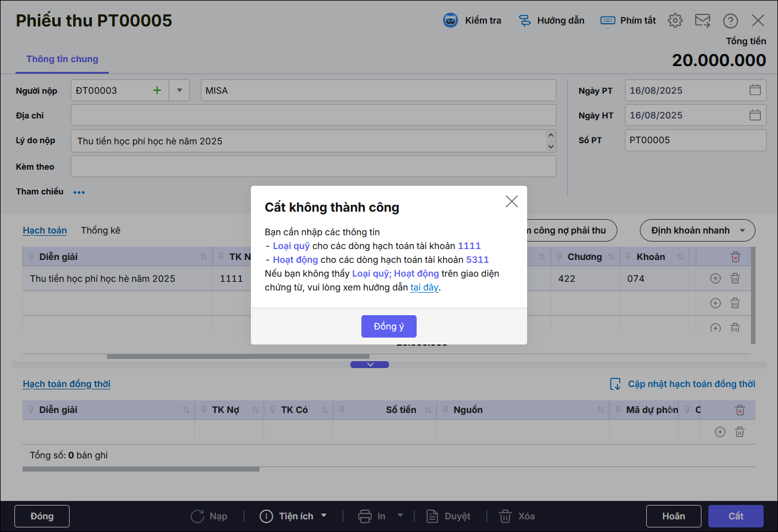This screenshot has height=532, width=778.
Task: Close the Cất không thành công dialog
Action: [512, 201]
